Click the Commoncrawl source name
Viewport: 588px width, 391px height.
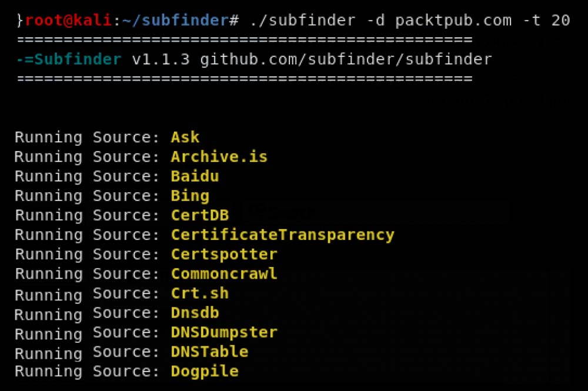click(224, 274)
